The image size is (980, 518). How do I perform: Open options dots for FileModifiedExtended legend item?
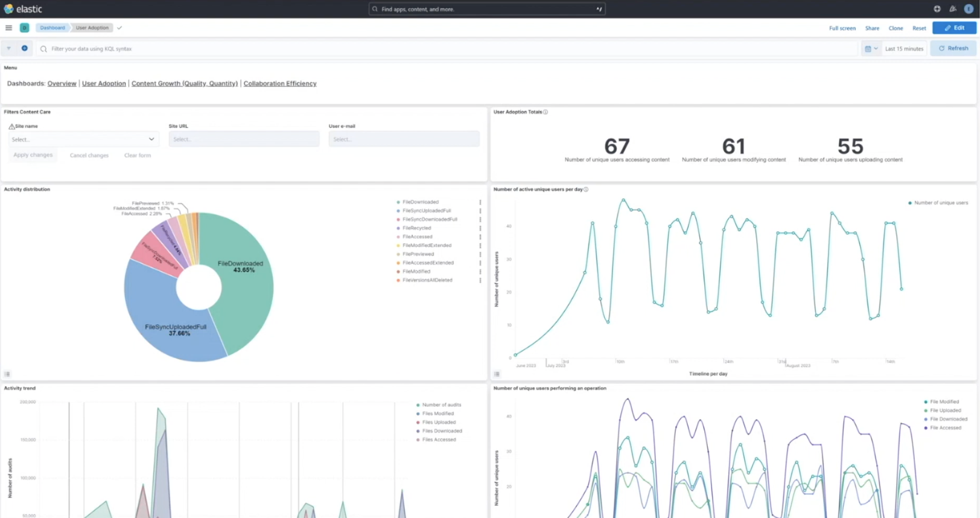coord(480,246)
